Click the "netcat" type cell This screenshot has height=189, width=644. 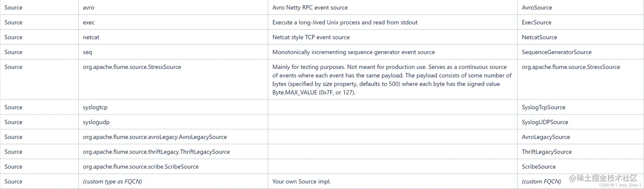91,37
